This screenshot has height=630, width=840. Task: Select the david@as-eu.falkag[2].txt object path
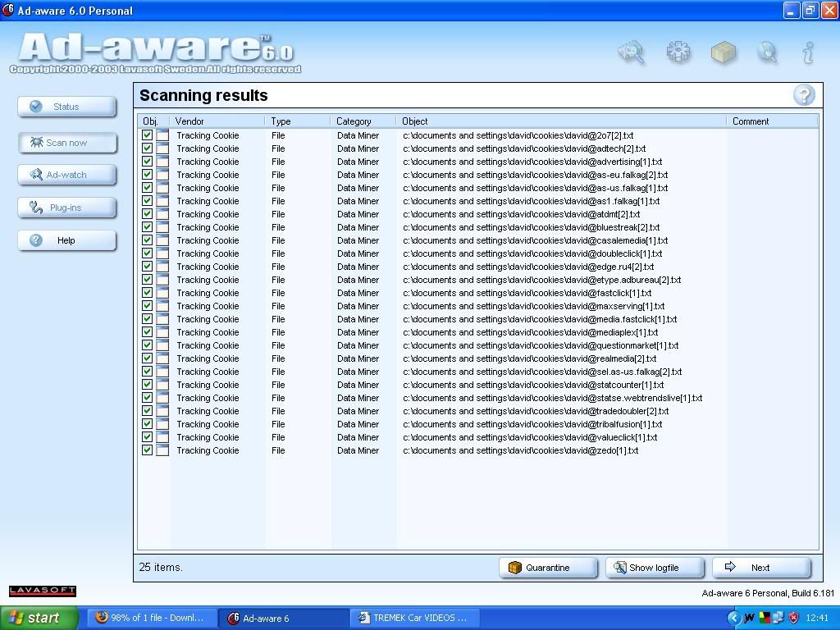535,176
